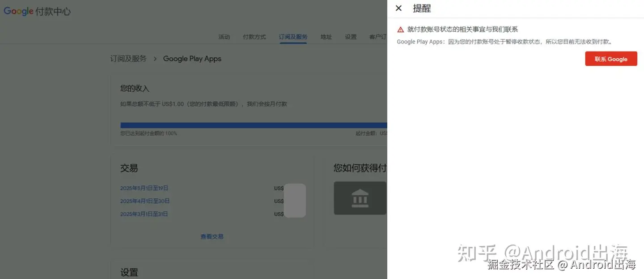The height and width of the screenshot is (279, 644).
Task: Open the 活动 tab
Action: (224, 37)
